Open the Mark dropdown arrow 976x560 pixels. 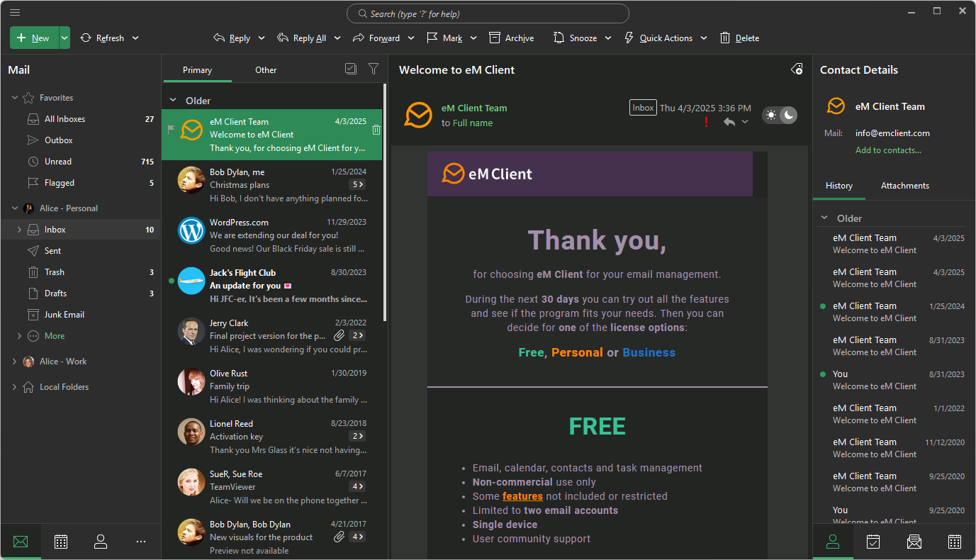(473, 38)
